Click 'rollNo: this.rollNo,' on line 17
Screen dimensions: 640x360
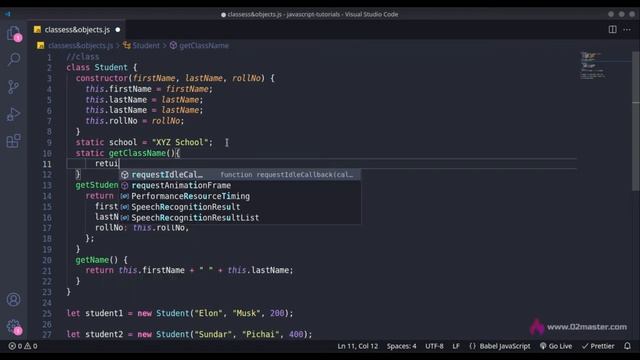point(142,228)
